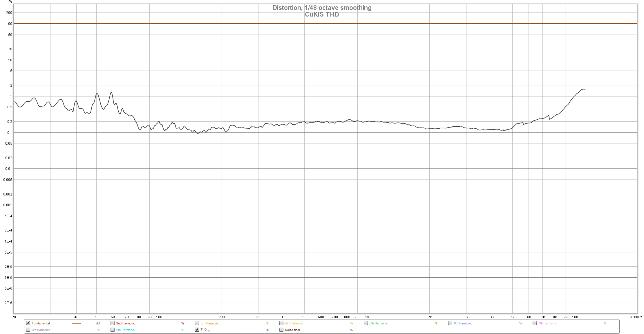Show the 4th Harmonic trace
Image resolution: width=644 pixels, height=334 pixels.
pos(281,323)
